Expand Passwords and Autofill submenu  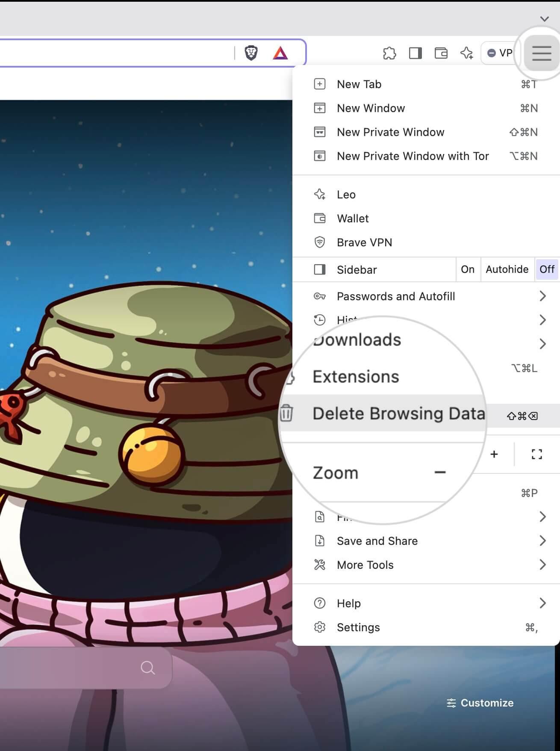[426, 296]
